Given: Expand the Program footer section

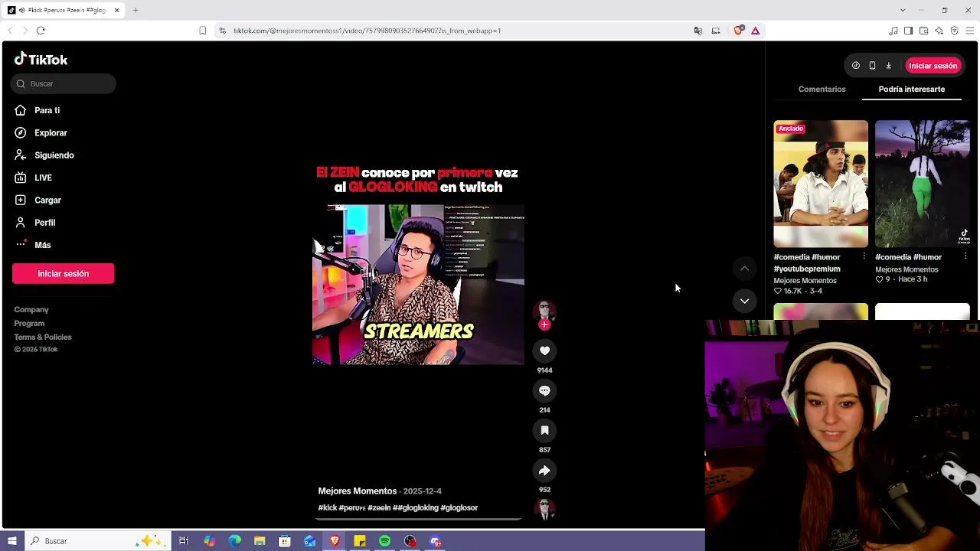Looking at the screenshot, I should 29,324.
